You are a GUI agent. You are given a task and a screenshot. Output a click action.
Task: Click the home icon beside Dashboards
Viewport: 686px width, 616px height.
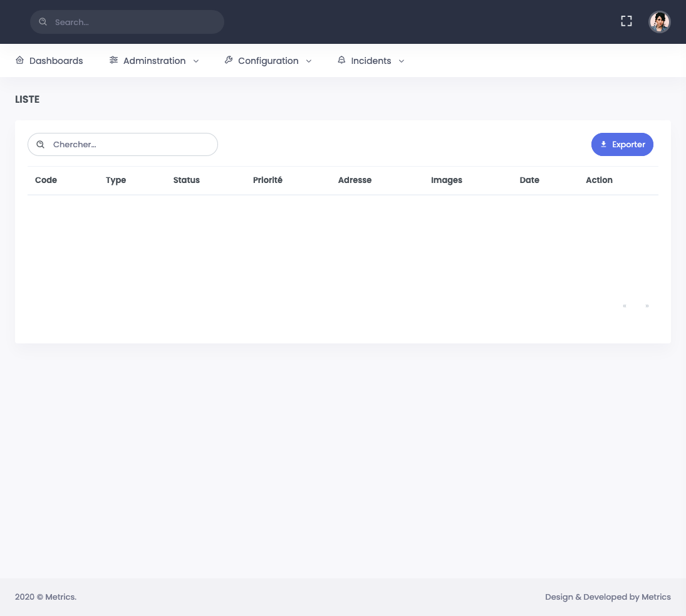[19, 60]
